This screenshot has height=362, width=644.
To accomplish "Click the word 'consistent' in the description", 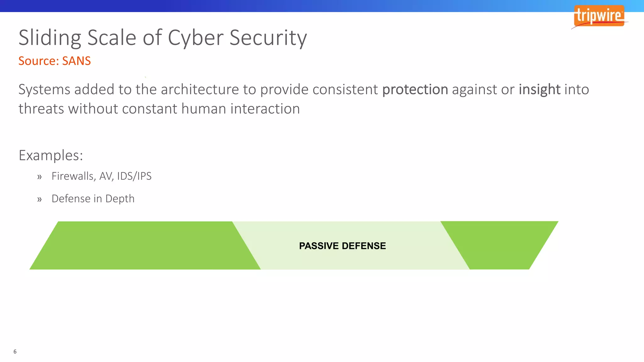I will [345, 90].
